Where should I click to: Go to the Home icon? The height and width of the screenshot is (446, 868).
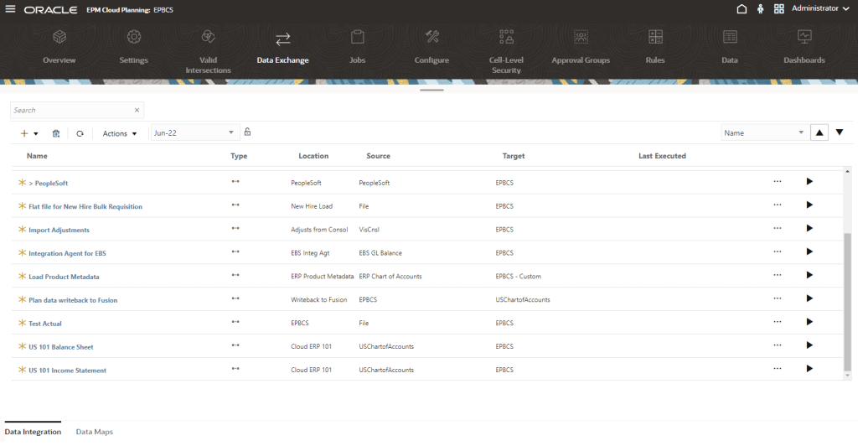[741, 9]
